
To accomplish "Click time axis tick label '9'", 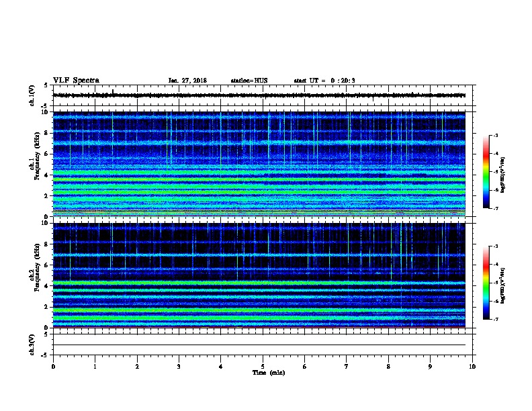I will [431, 367].
